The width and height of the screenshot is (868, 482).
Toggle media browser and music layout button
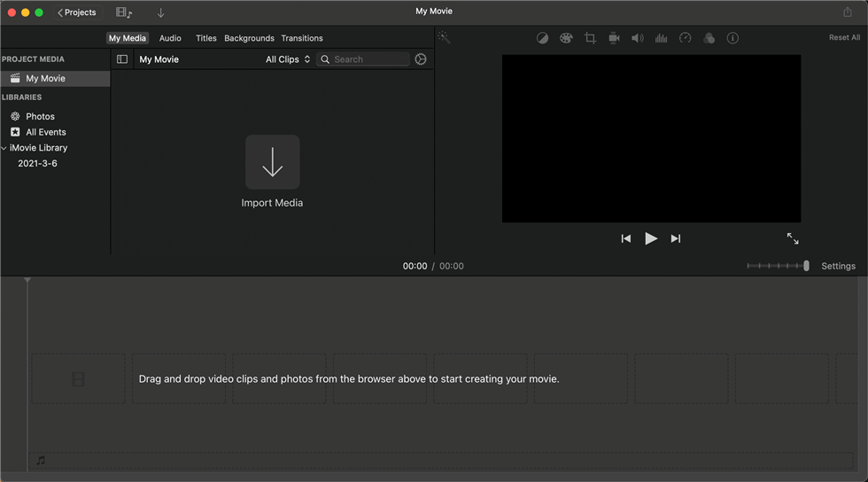123,12
